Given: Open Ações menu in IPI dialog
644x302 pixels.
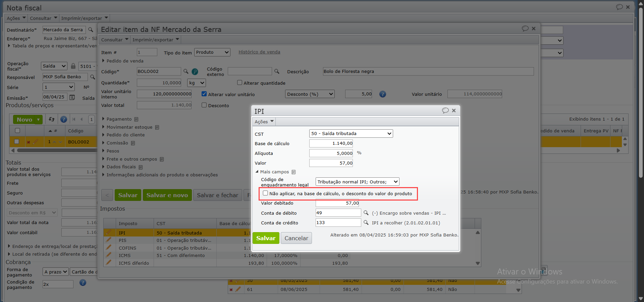Looking at the screenshot, I should [264, 122].
